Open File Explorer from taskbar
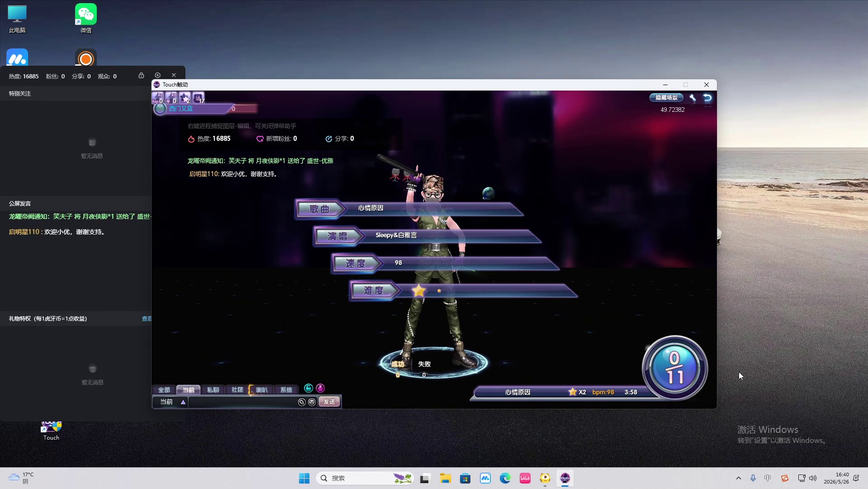The height and width of the screenshot is (489, 868). tap(445, 478)
